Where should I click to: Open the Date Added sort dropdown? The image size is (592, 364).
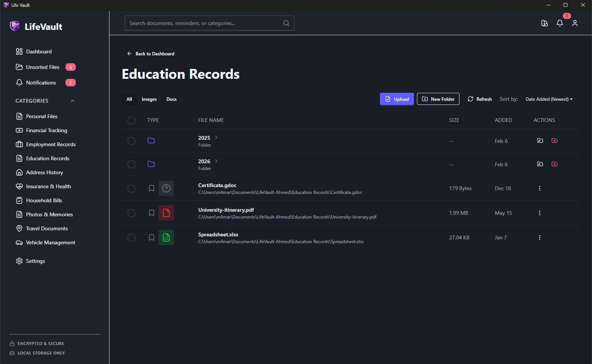[549, 99]
